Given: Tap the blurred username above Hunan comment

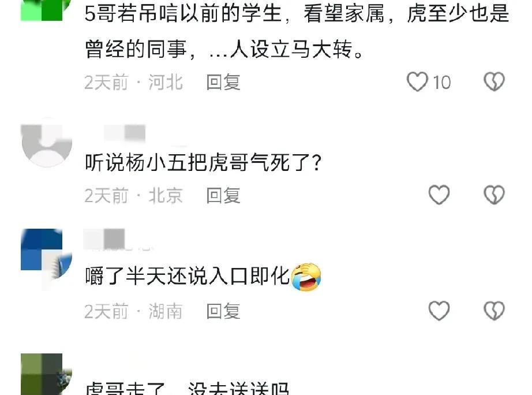Looking at the screenshot, I should [104, 239].
